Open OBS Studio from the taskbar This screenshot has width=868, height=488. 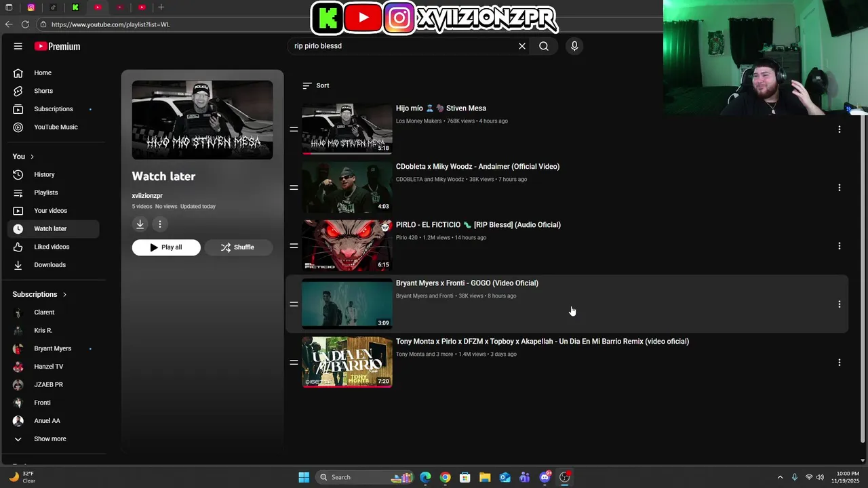click(565, 477)
